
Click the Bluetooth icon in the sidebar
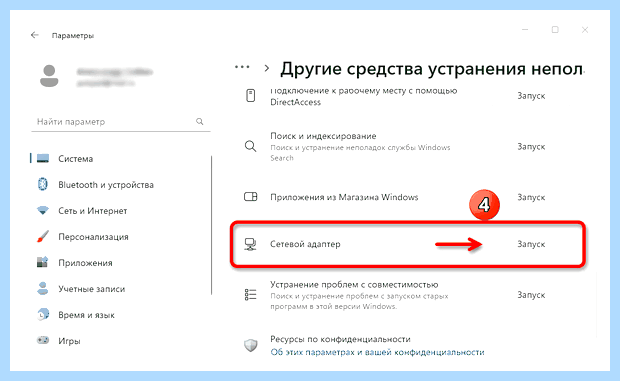coord(43,185)
